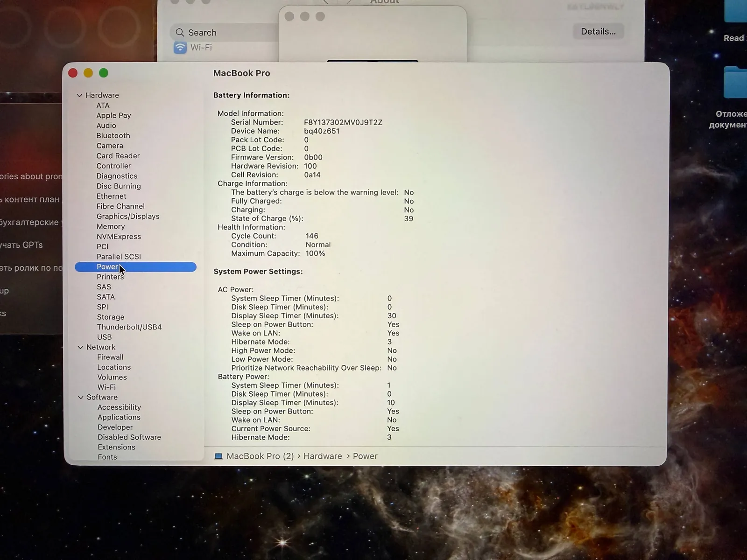
Task: Select Applications under Software
Action: tap(119, 418)
